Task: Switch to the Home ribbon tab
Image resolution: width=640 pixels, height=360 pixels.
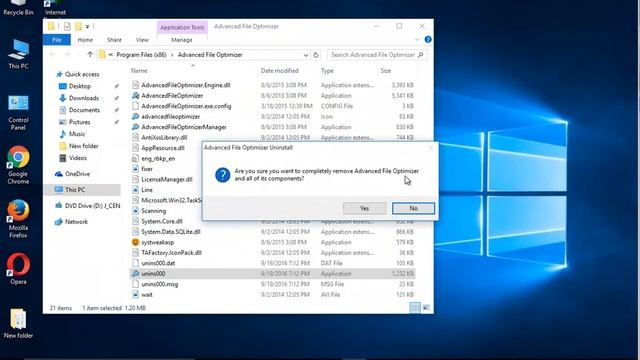Action: point(85,40)
